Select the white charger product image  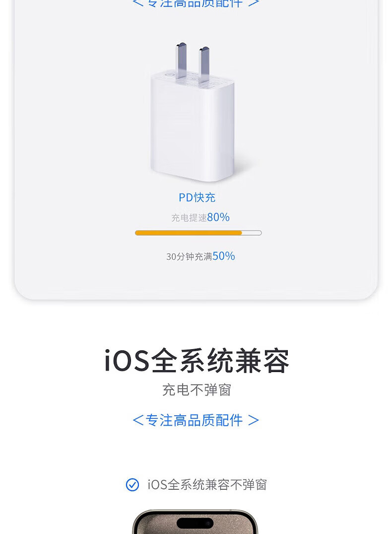point(194,124)
